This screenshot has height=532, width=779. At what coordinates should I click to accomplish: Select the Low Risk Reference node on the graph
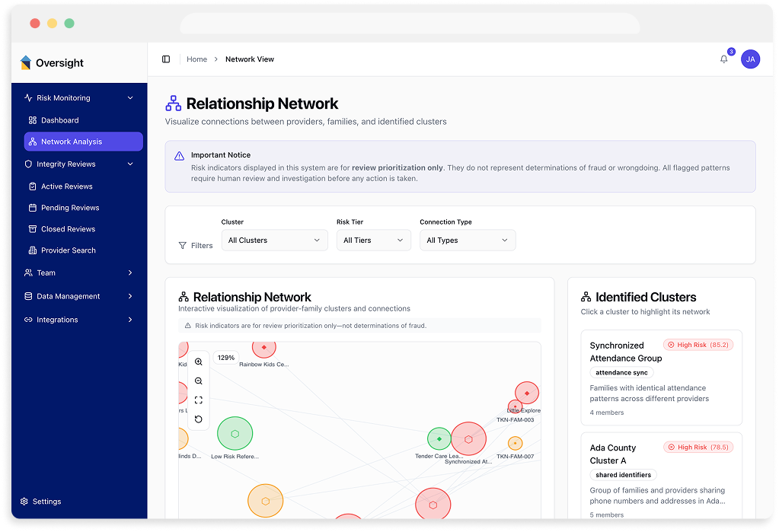[x=235, y=433]
